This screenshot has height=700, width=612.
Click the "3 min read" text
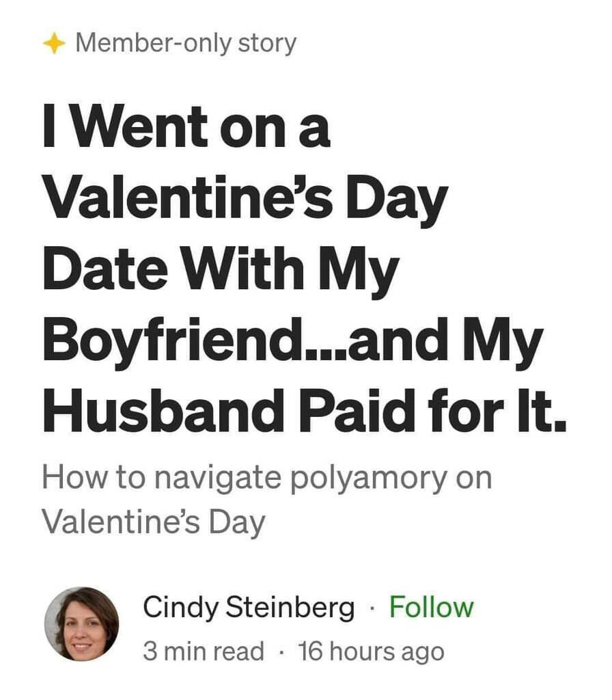[203, 651]
